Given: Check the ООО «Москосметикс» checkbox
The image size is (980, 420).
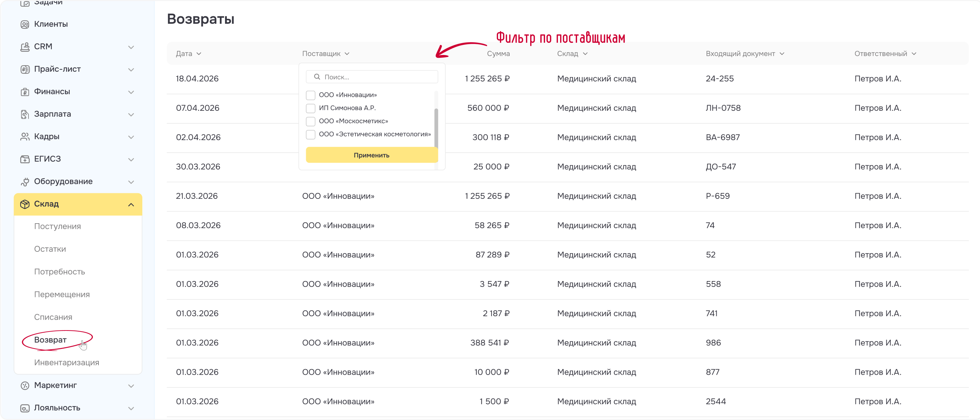Looking at the screenshot, I should pyautogui.click(x=310, y=122).
